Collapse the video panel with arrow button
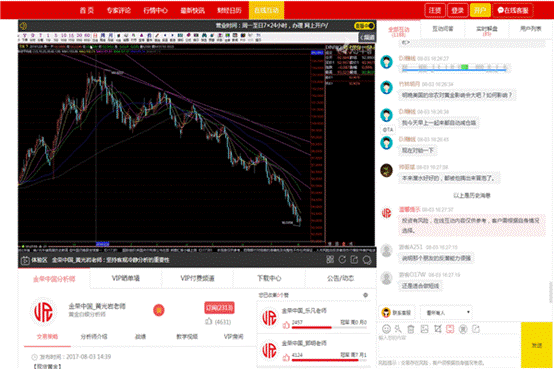The height and width of the screenshot is (369, 554). pos(367,37)
